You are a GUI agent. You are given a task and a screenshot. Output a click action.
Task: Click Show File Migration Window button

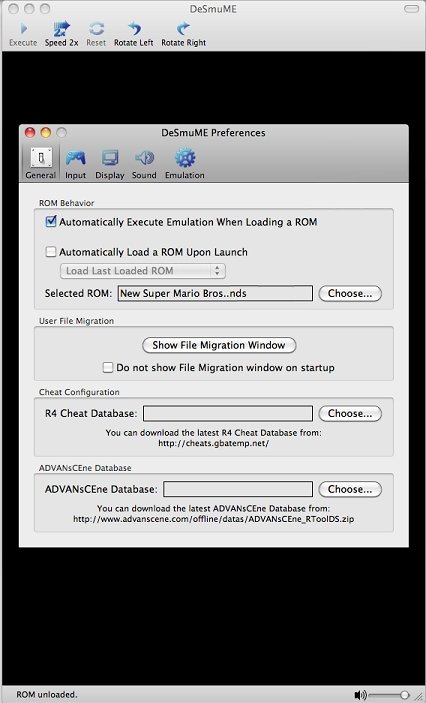219,345
